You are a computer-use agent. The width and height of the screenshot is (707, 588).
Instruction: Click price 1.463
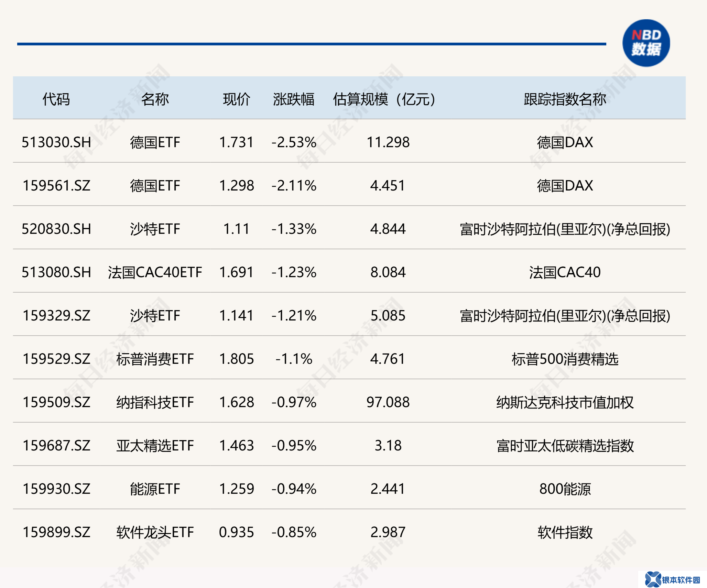[237, 446]
